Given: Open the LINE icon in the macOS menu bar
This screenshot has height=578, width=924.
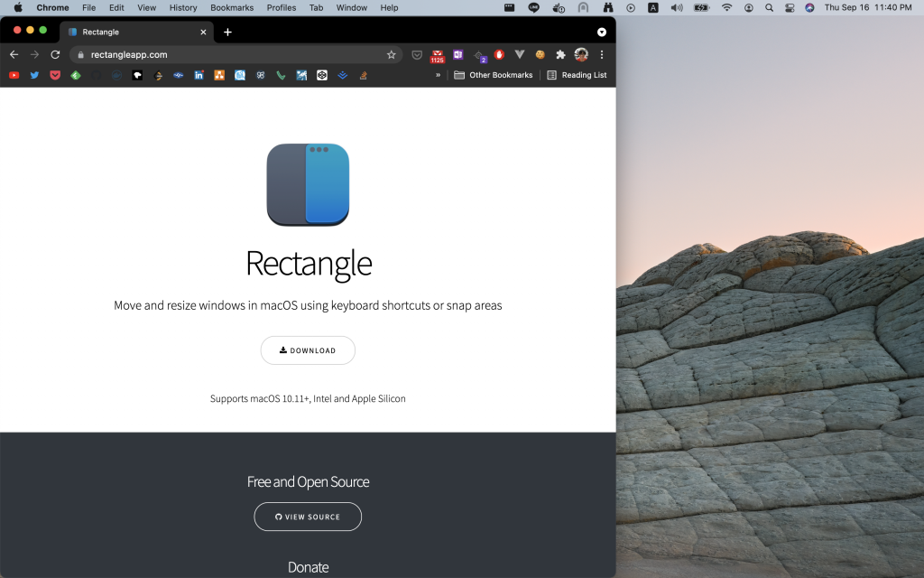Looking at the screenshot, I should click(x=534, y=7).
